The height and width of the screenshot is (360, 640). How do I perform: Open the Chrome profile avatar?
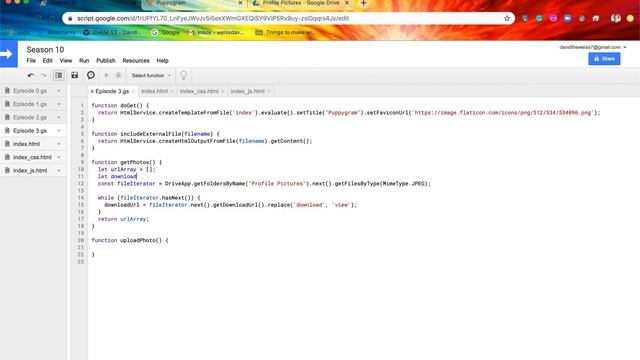click(x=616, y=18)
